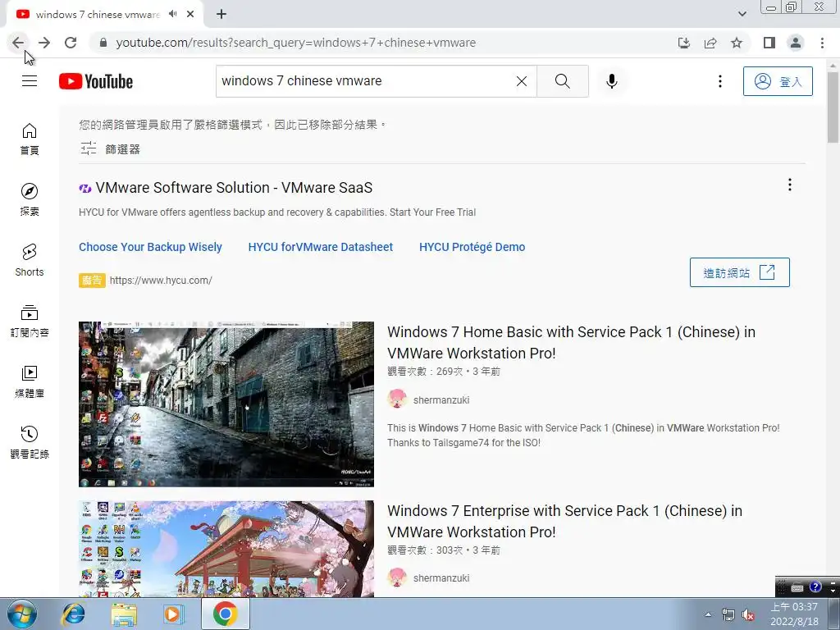840x630 pixels.
Task: Open Windows Media Player from the taskbar
Action: point(174,614)
